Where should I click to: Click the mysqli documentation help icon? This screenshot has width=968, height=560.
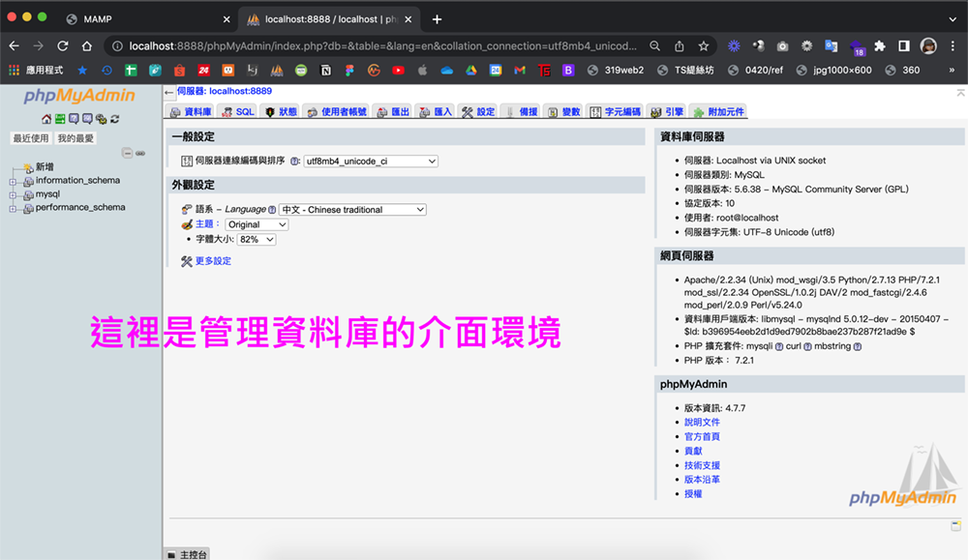click(779, 346)
